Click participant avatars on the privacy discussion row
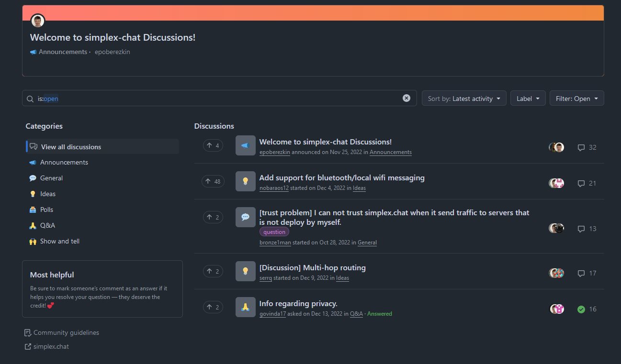This screenshot has width=621, height=364. coord(556,309)
